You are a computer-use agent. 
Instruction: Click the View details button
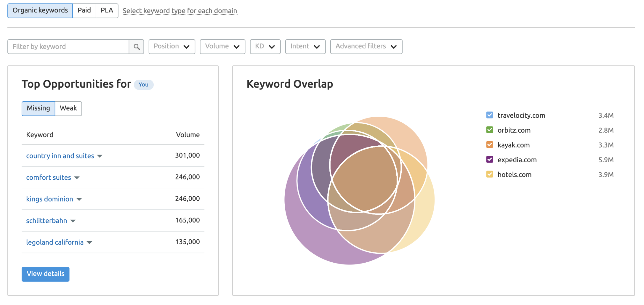[46, 274]
